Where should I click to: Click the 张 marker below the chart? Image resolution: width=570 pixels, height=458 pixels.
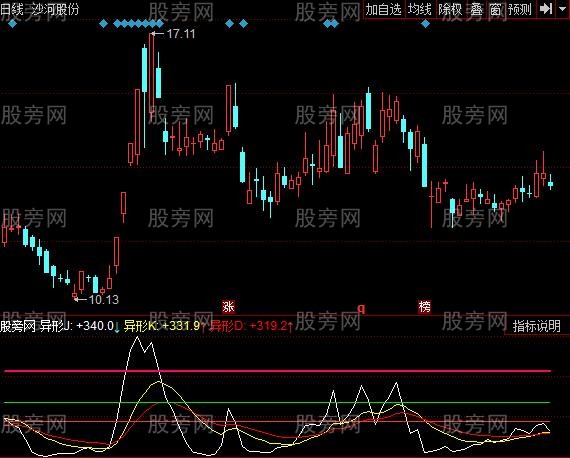pos(228,307)
